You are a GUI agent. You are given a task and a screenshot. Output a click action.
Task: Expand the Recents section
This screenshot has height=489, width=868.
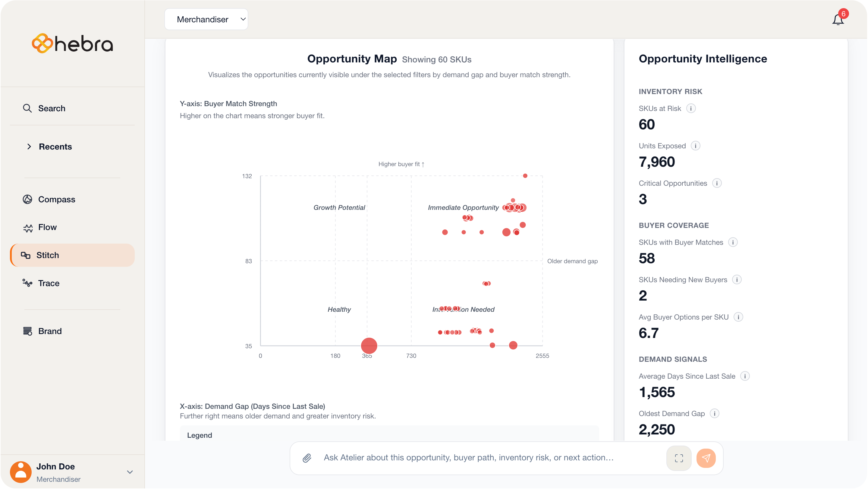pyautogui.click(x=29, y=147)
